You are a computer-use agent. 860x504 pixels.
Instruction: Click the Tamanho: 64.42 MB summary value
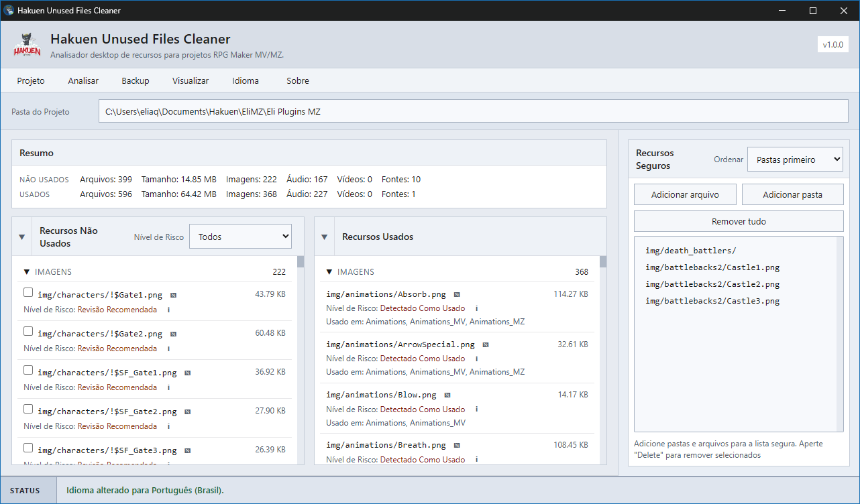(x=178, y=194)
